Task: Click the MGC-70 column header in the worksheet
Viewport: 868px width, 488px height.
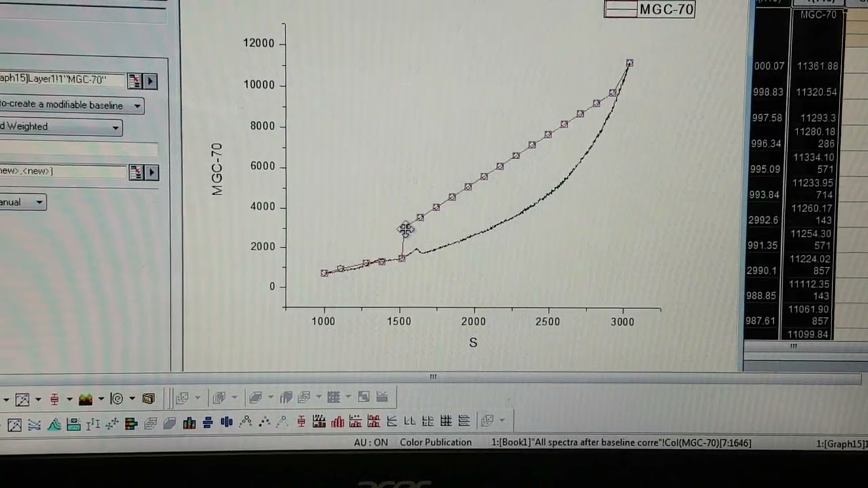Action: coord(818,15)
